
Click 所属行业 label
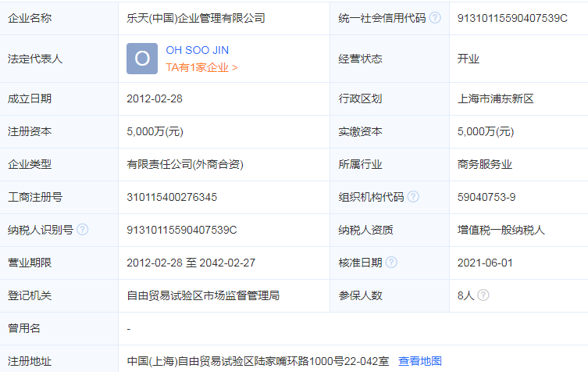(x=360, y=164)
